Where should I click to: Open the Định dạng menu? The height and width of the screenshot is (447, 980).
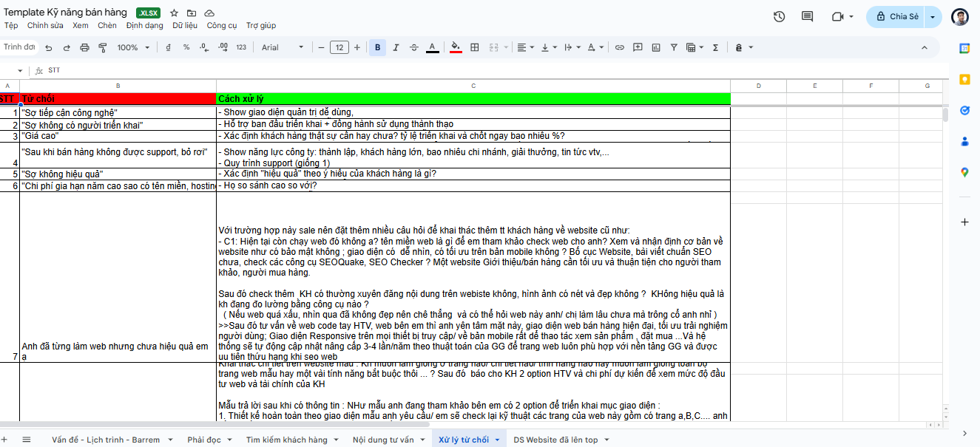pyautogui.click(x=144, y=25)
